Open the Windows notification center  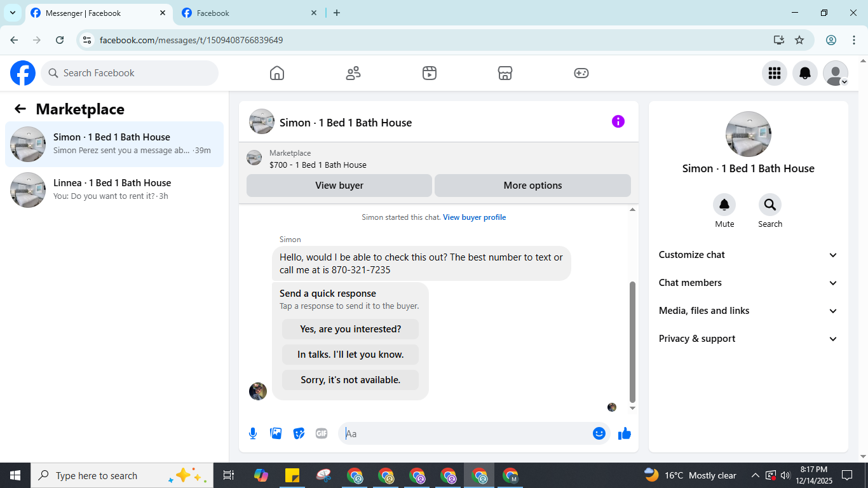(847, 475)
